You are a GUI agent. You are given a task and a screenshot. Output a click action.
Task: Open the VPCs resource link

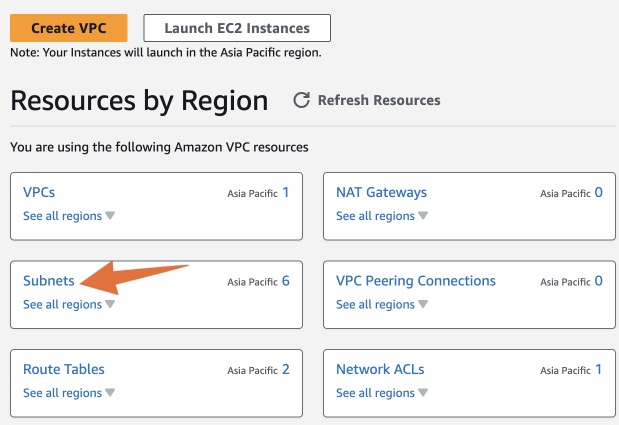39,192
